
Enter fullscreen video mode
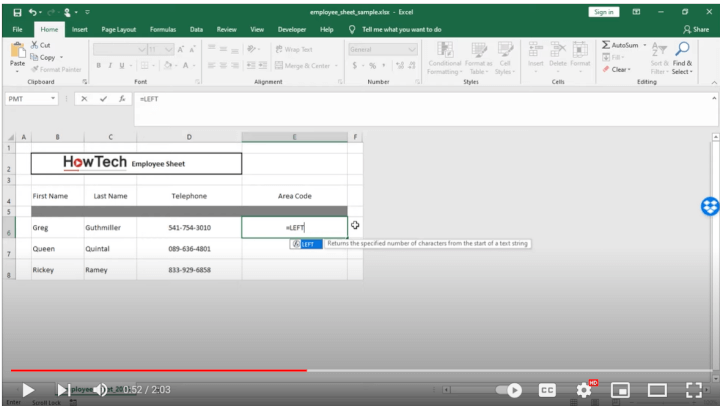click(693, 390)
